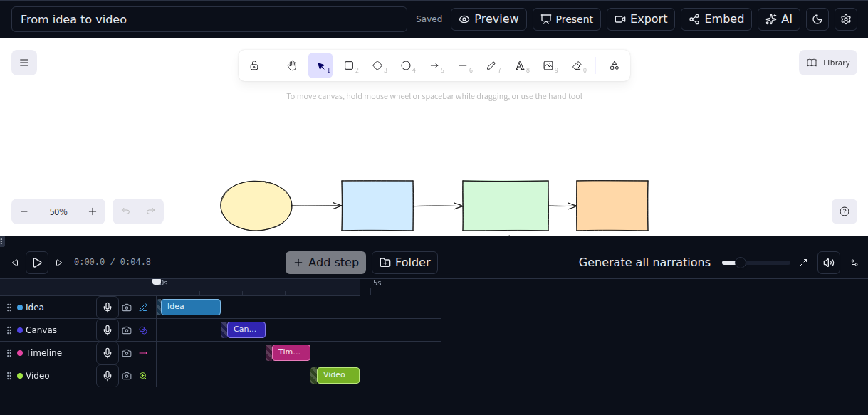Play the timeline
This screenshot has width=868, height=415.
(x=37, y=263)
